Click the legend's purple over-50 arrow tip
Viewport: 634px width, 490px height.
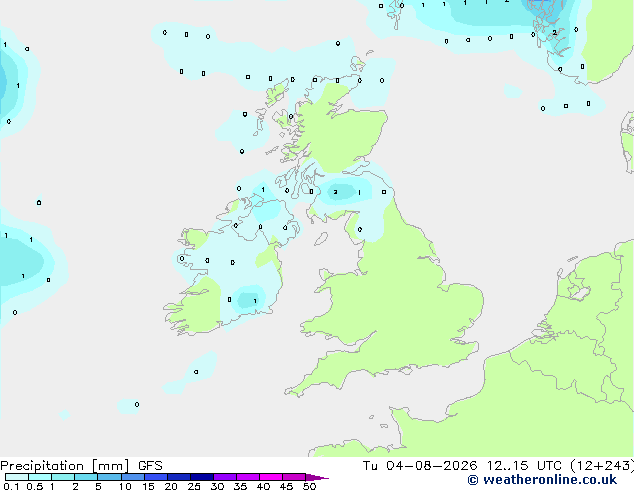click(x=317, y=477)
